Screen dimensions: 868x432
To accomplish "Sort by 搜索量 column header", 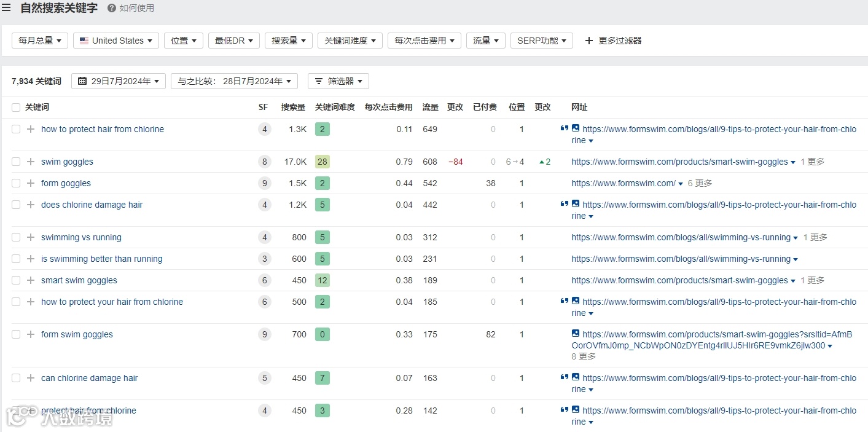I will point(294,107).
